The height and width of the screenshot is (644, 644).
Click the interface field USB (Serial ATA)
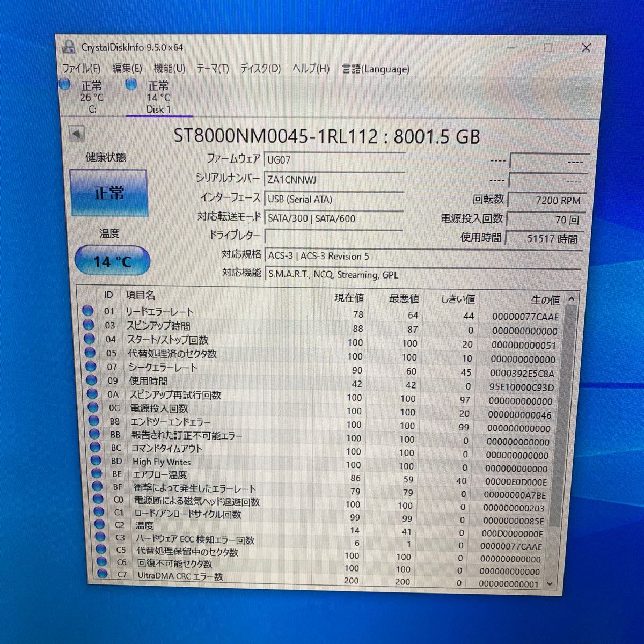point(334,199)
